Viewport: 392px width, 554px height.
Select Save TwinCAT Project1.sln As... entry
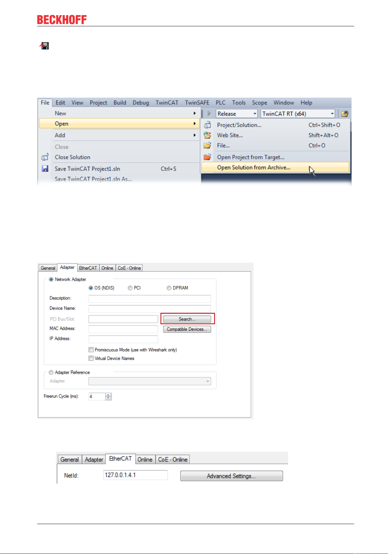pyautogui.click(x=119, y=179)
